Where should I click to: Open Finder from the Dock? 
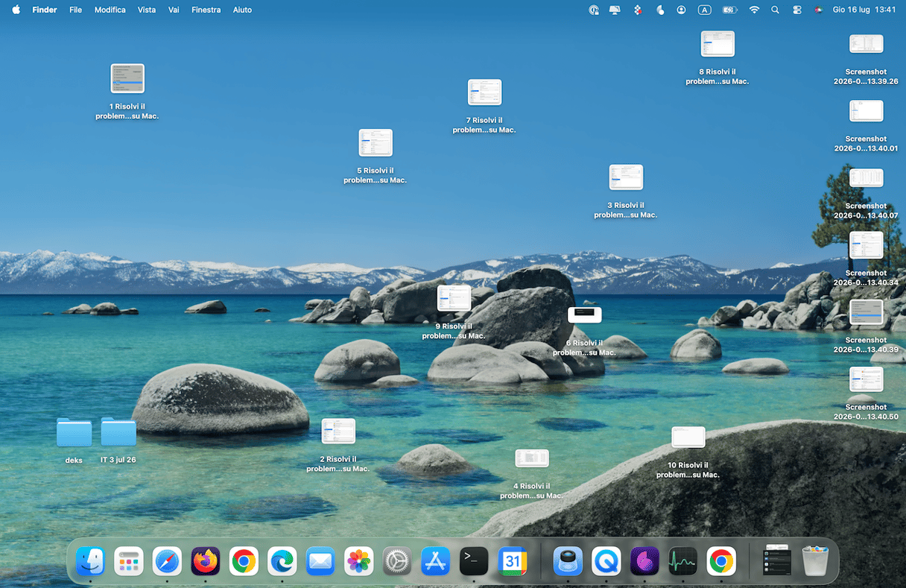90,561
